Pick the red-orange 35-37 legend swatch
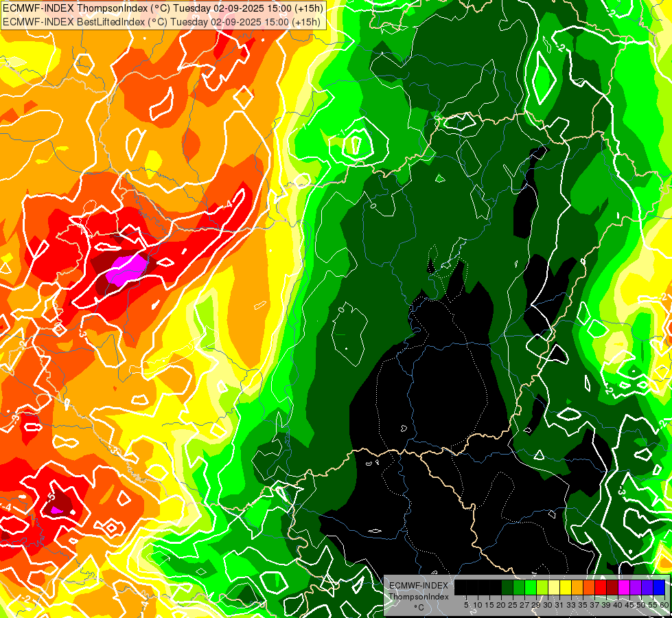The image size is (672, 618). pos(589,587)
